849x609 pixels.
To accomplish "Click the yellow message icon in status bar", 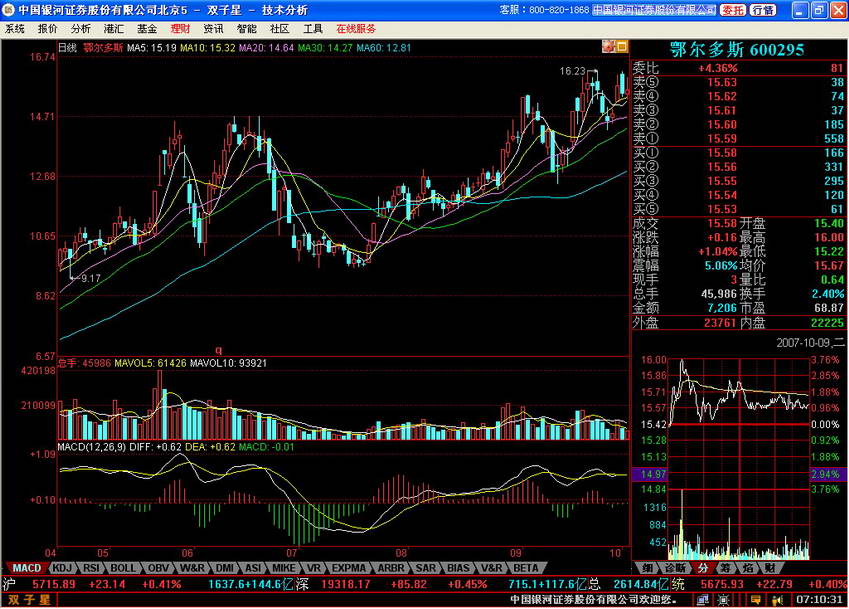I will pyautogui.click(x=755, y=600).
